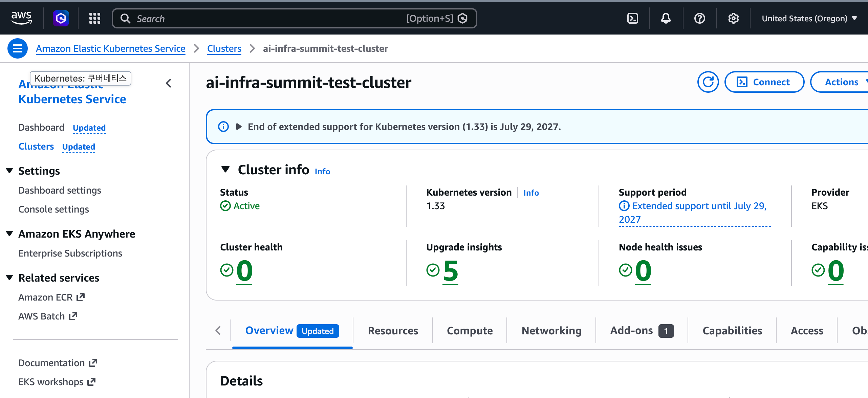Click the Connect button
Screen dimensions: 868x398
[x=764, y=82]
